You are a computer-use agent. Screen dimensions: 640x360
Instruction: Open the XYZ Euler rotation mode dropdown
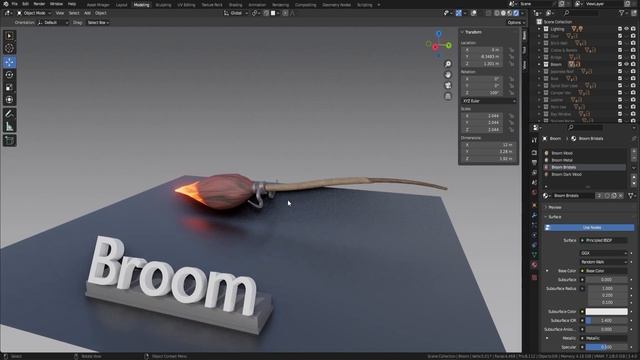click(489, 101)
